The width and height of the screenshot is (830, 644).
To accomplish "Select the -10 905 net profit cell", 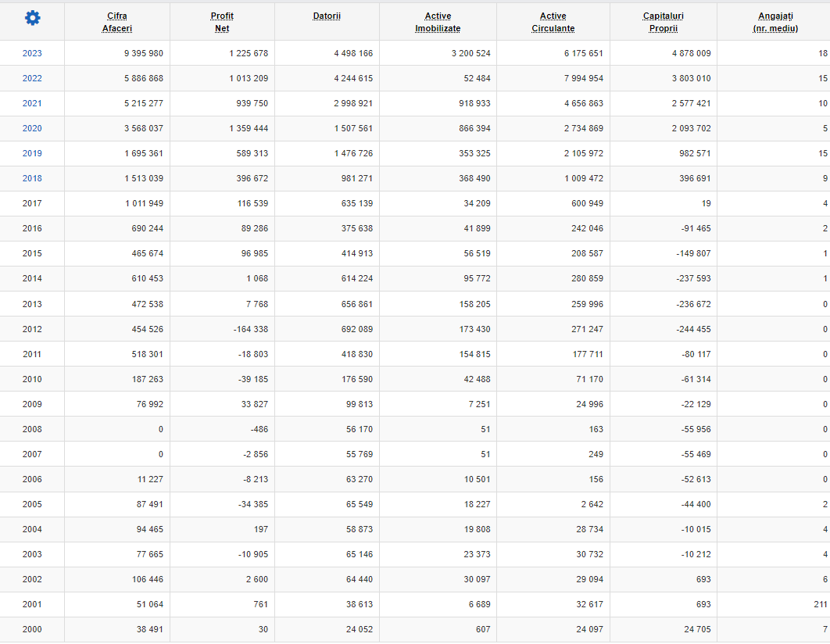I will pyautogui.click(x=222, y=554).
